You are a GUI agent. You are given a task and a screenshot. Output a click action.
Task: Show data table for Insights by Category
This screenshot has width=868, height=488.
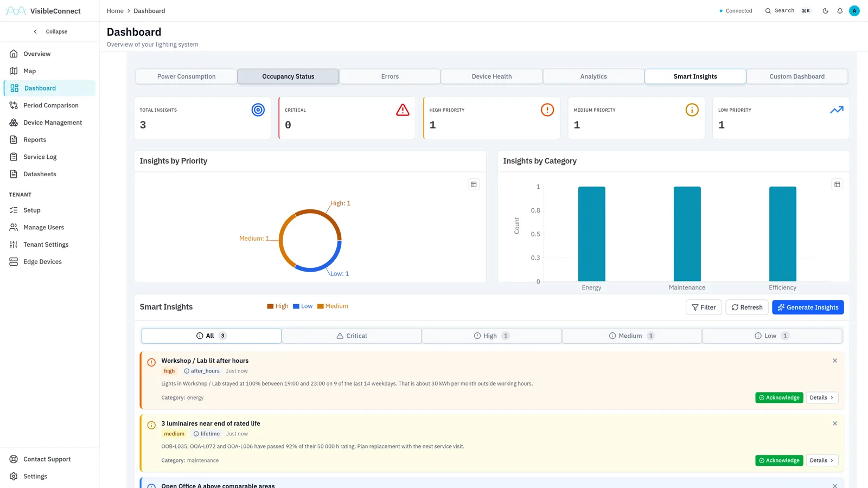[837, 184]
